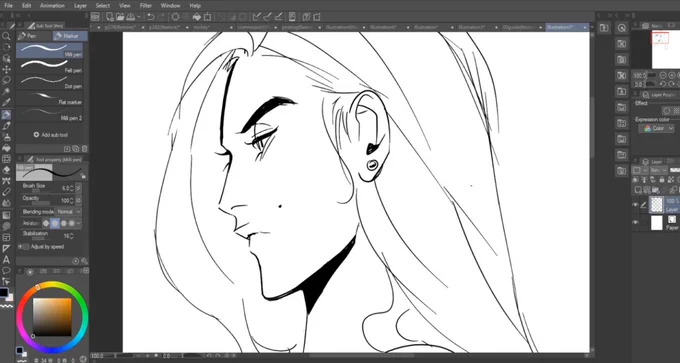680x363 pixels.
Task: Toggle visibility of the Paper layer
Action: pyautogui.click(x=635, y=222)
